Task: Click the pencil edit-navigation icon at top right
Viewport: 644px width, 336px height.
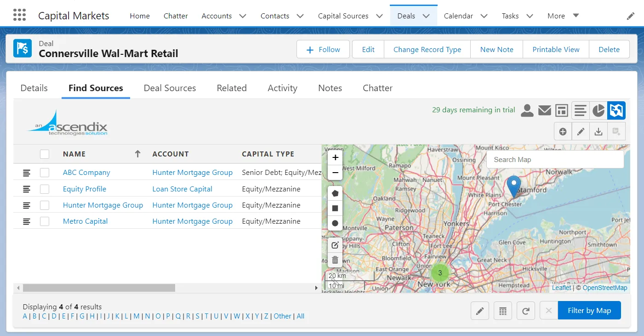Action: coord(631,16)
